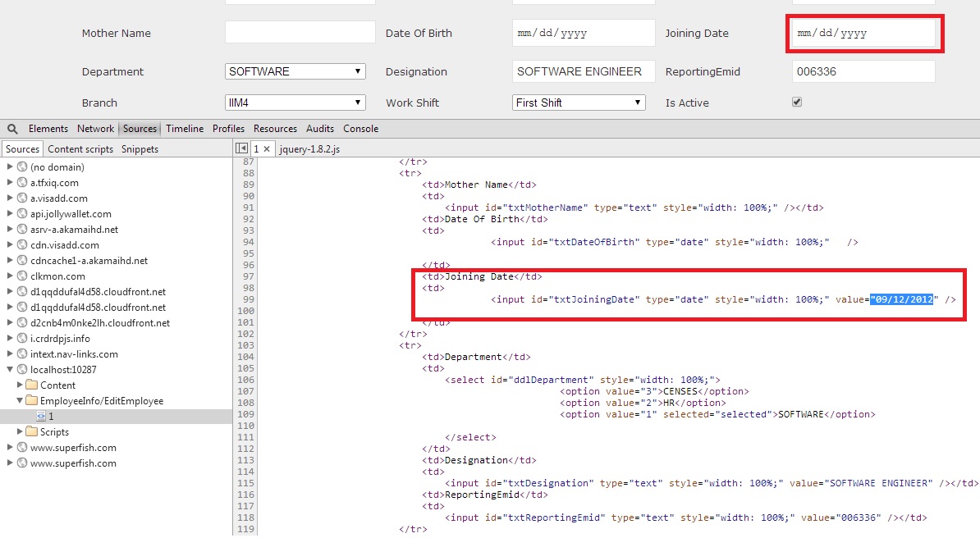Expand the www.superfish.com tree node
The height and width of the screenshot is (538, 980).
pyautogui.click(x=8, y=447)
